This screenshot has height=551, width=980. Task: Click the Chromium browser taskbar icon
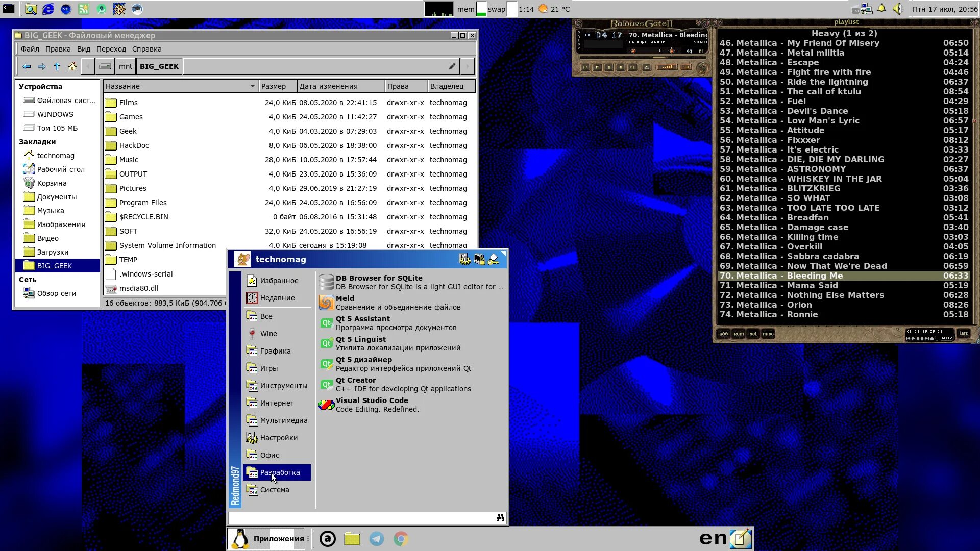pos(401,538)
